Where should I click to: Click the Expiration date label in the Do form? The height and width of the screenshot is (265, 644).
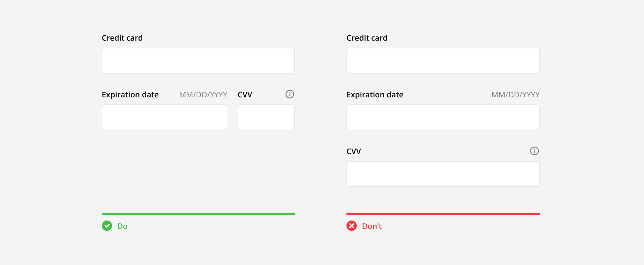coord(130,94)
